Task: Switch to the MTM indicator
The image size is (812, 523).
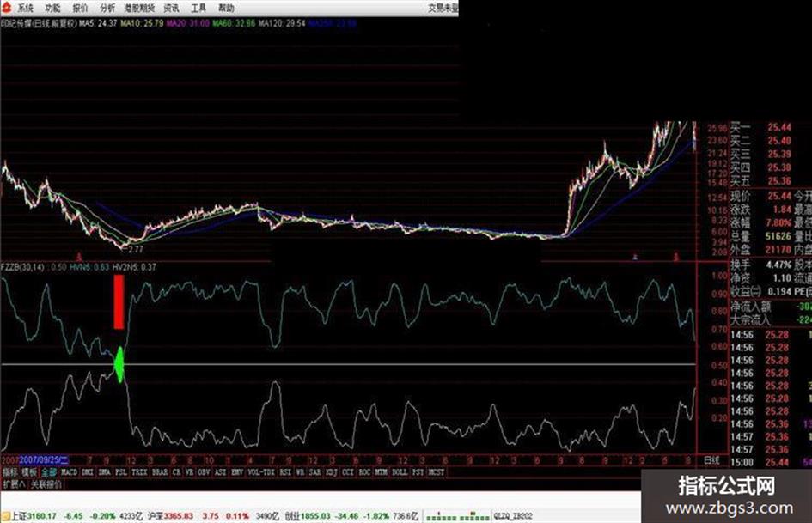Action: [382, 472]
